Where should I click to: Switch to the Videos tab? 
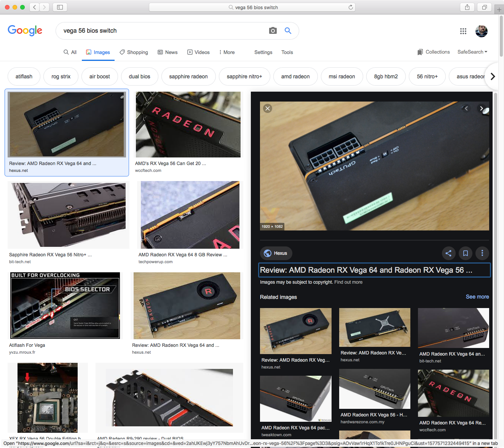click(198, 52)
